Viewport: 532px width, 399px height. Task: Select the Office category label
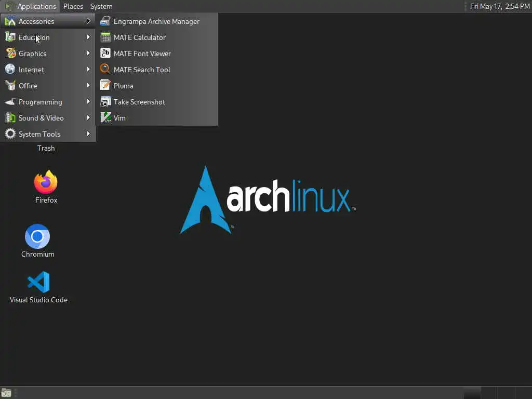(28, 86)
